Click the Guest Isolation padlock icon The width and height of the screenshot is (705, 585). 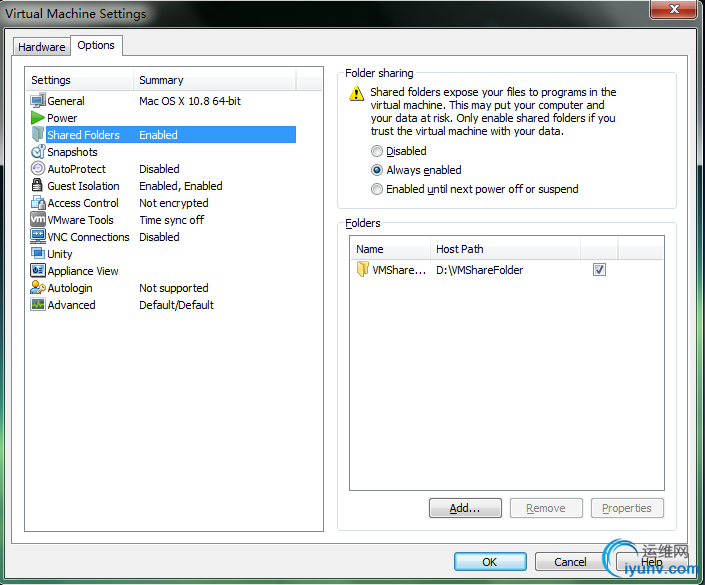37,185
